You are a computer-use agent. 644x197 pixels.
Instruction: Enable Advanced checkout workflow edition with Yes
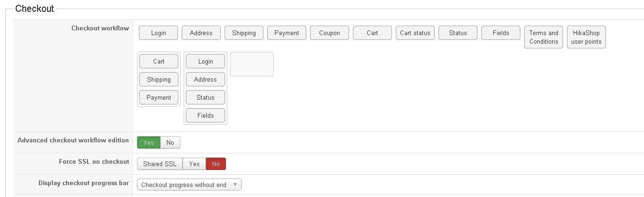tap(149, 142)
